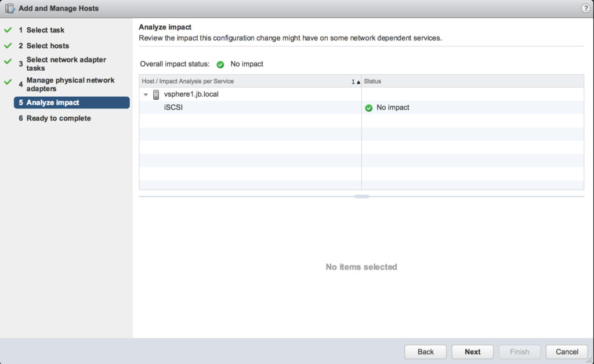Viewport: 594px width, 364px height.
Task: Select the iSCSI service row
Action: [361, 107]
